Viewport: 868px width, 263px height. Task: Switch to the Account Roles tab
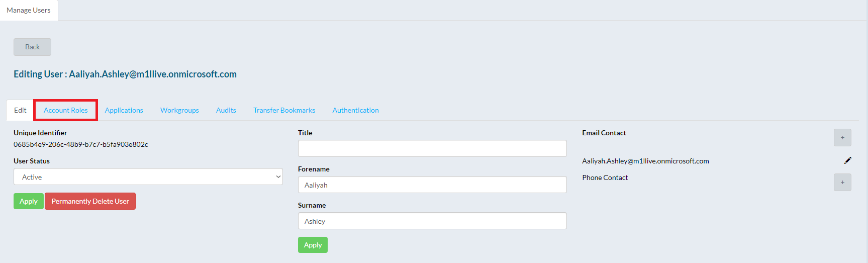pos(66,110)
